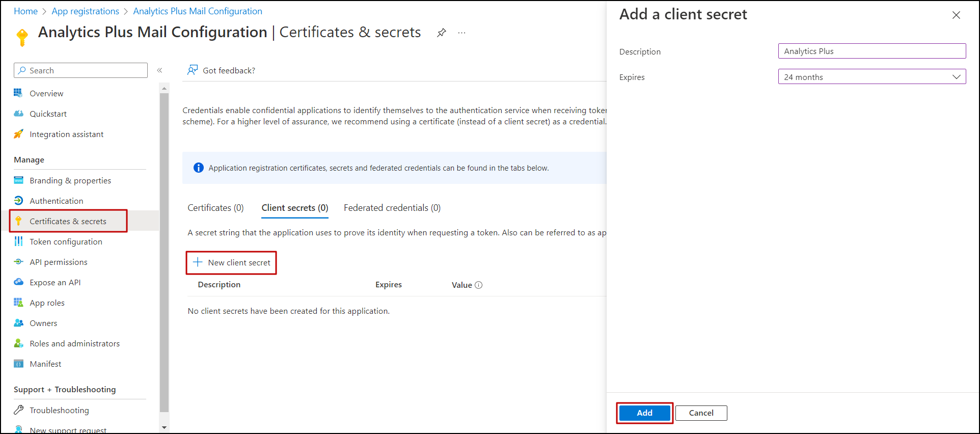The image size is (980, 434).
Task: Click the Got feedback icon
Action: pyautogui.click(x=193, y=70)
